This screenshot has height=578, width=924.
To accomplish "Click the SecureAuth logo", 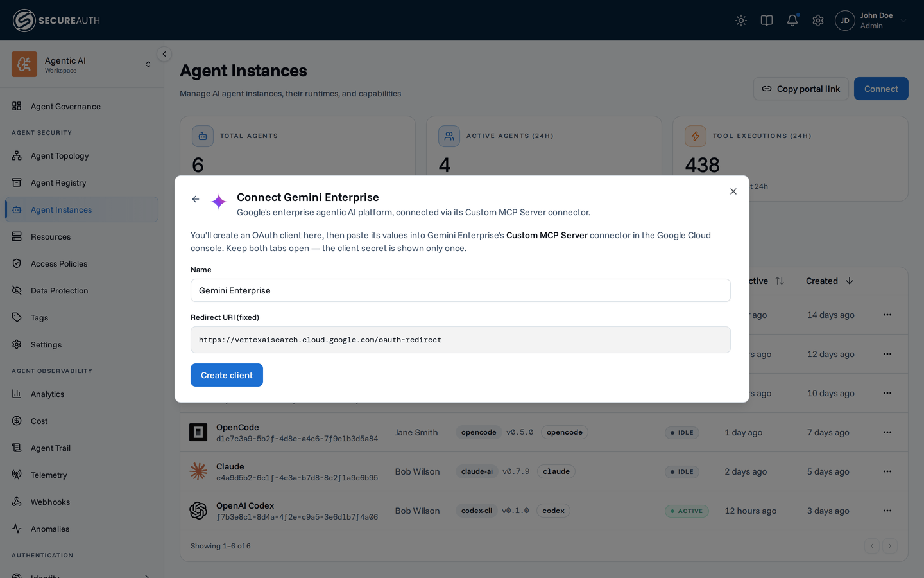I will 56,21.
